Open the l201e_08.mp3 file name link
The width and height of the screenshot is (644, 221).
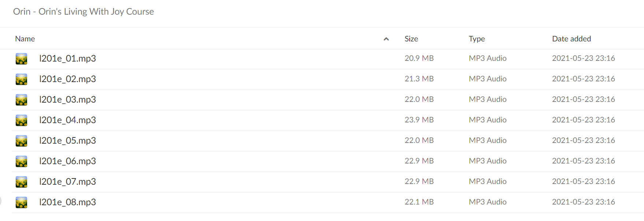[x=67, y=202]
